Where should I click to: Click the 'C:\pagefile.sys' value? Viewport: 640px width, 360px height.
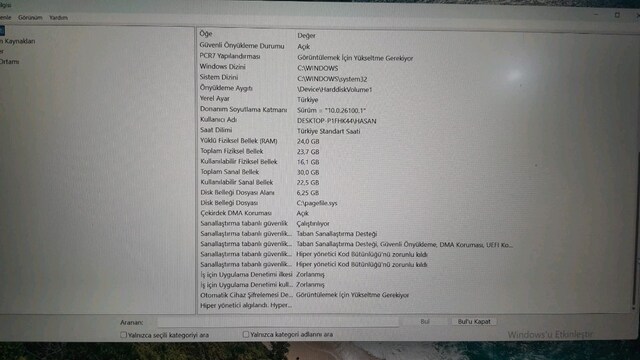(317, 203)
